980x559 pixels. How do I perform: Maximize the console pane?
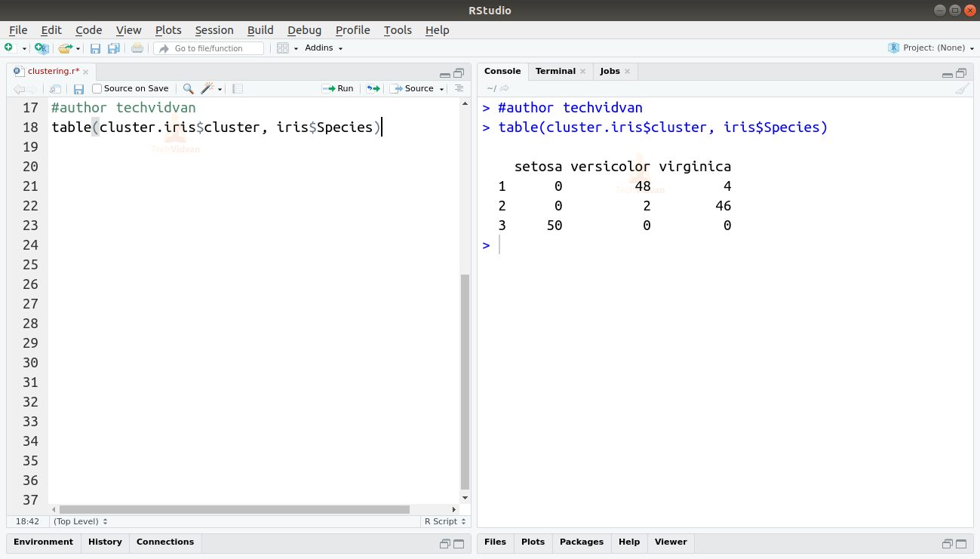(x=961, y=73)
